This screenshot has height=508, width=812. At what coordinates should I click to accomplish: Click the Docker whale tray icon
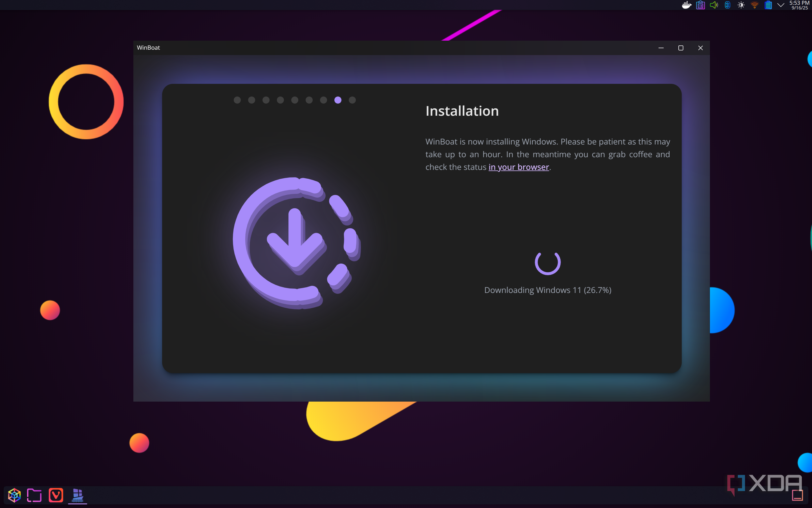(687, 5)
